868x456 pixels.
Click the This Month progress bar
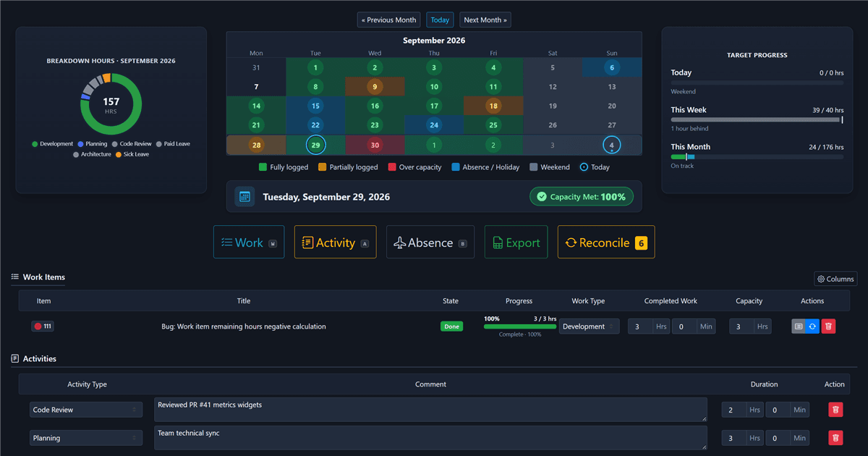tap(757, 156)
